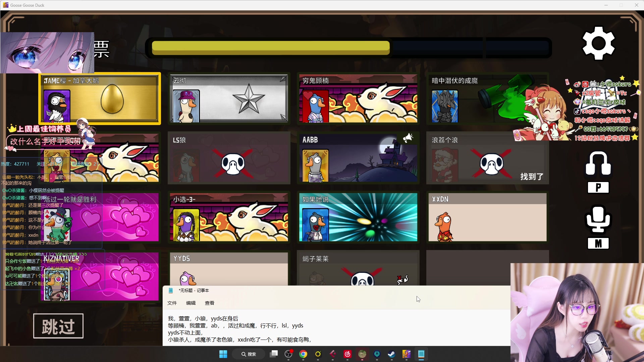
Task: Click the Notepad icon in the taskbar
Action: tap(421, 354)
